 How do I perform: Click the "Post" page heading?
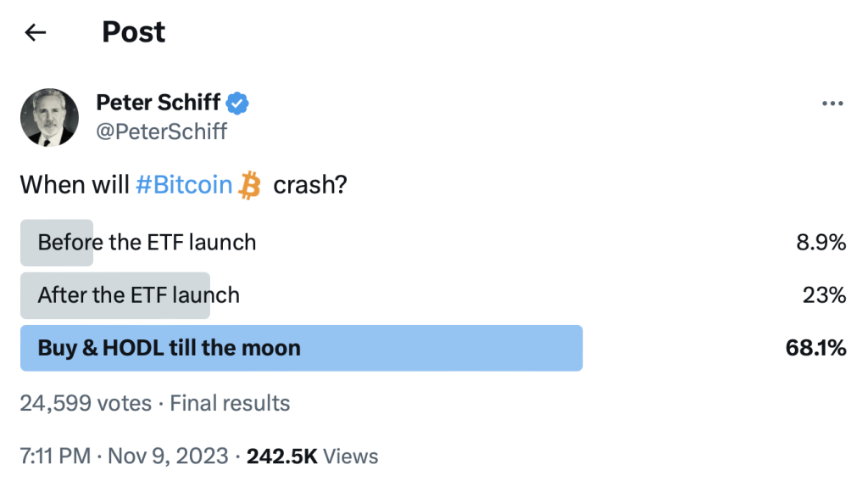pos(134,32)
